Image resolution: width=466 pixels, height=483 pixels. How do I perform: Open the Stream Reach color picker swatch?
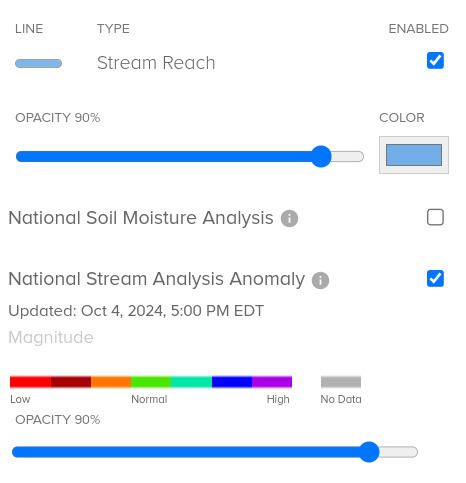coord(414,155)
